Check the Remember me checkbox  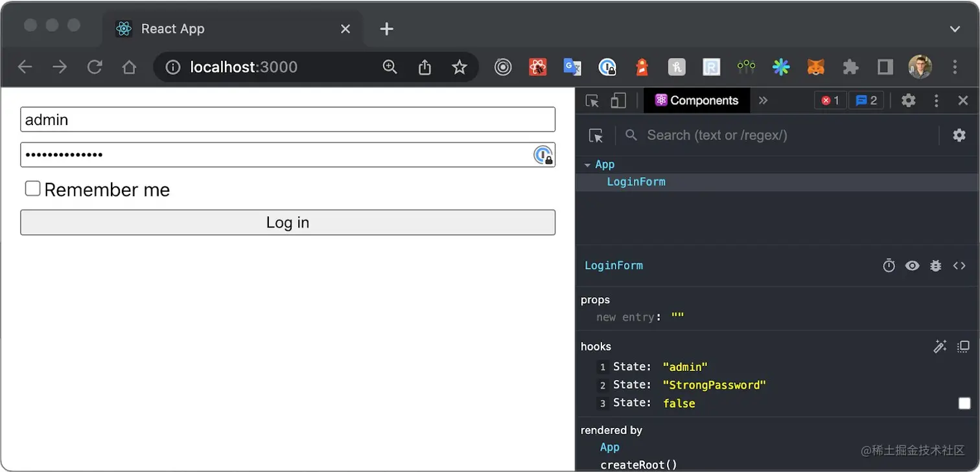click(32, 189)
